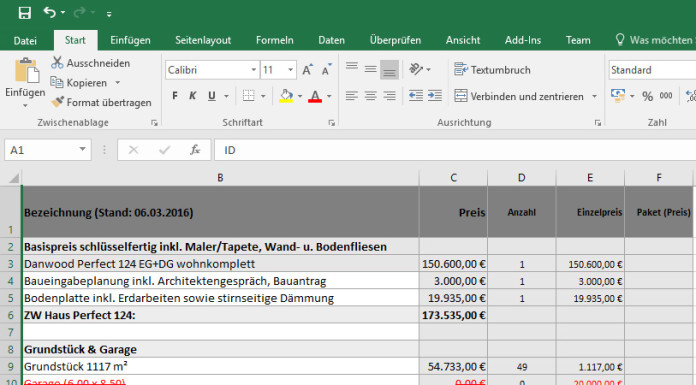
Task: Open the Seitenlayout tab
Action: (x=203, y=40)
